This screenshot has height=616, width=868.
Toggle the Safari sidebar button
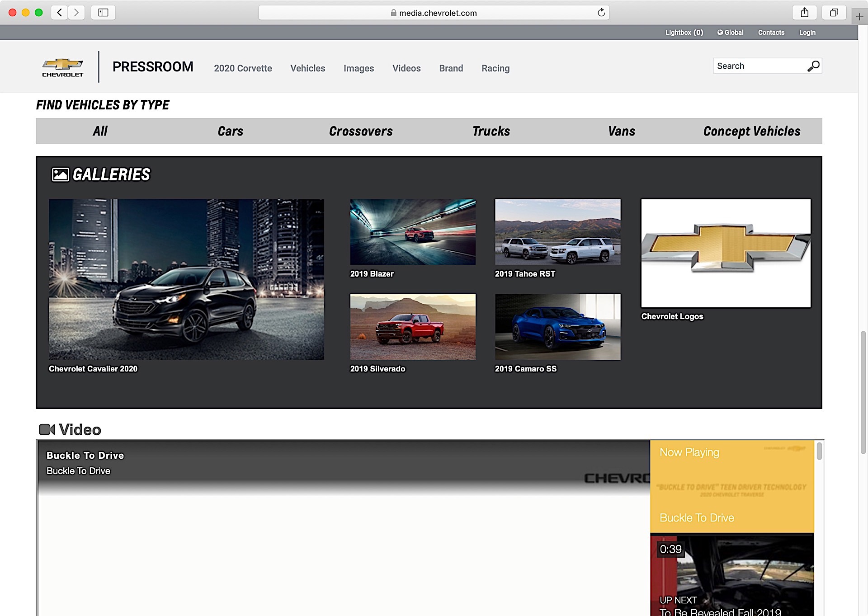(x=103, y=13)
